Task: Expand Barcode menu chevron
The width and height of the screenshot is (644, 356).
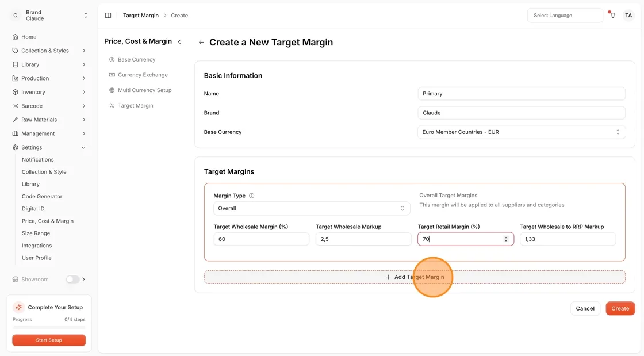Action: 84,106
